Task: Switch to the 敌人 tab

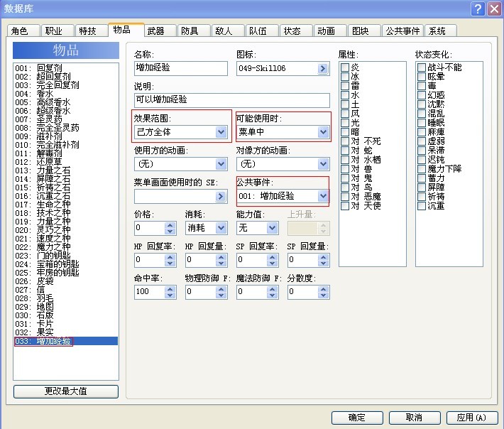Action: coord(228,31)
